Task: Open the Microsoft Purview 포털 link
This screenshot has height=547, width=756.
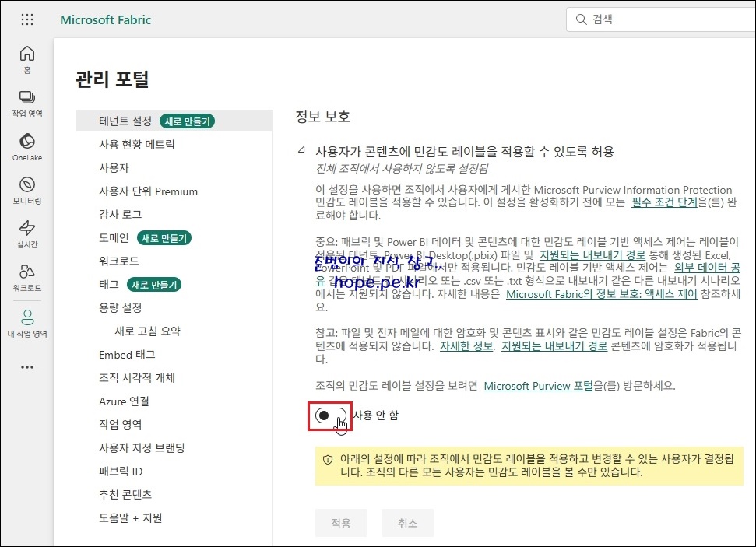Action: (538, 386)
